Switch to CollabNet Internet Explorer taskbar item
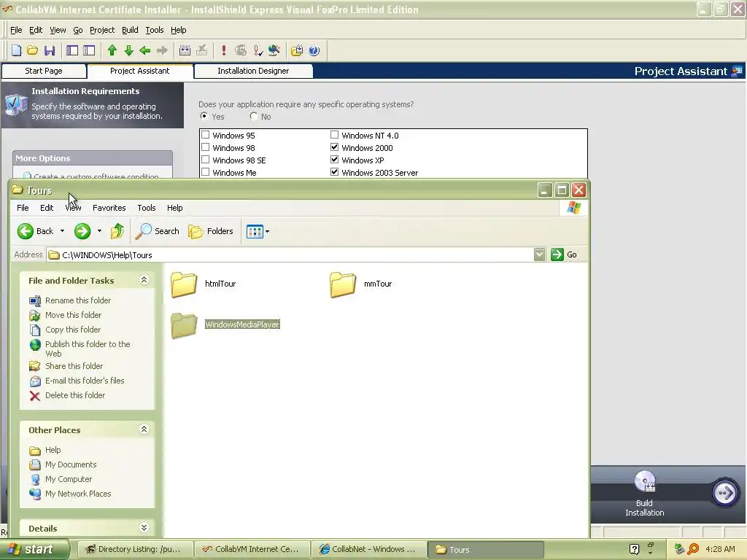The width and height of the screenshot is (747, 560). (368, 550)
